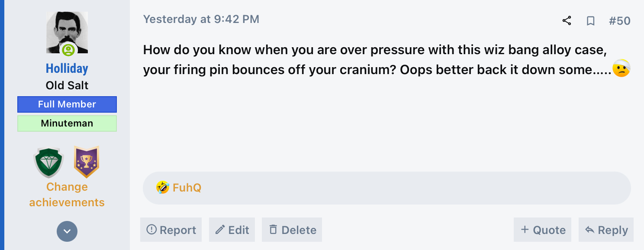Viewport: 644px width, 250px height.
Task: Click the Minuteman banner
Action: (67, 123)
